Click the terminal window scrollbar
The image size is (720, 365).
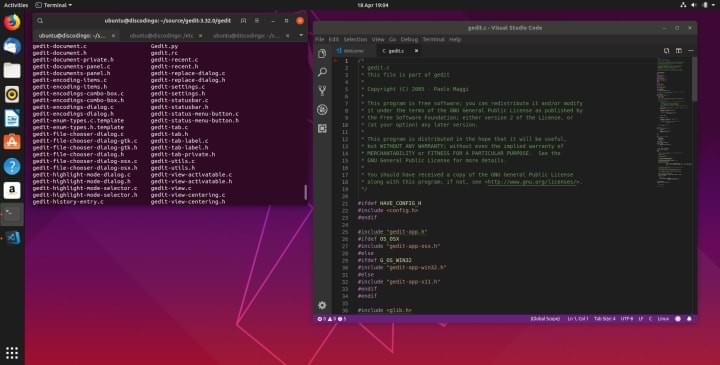[x=305, y=192]
